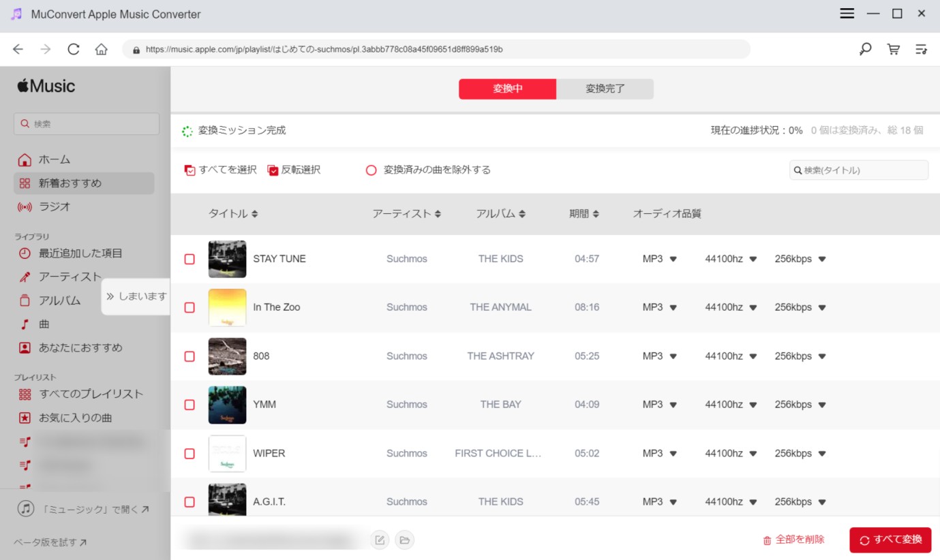Click the YMM album thumbnail
940x560 pixels.
[x=227, y=405]
